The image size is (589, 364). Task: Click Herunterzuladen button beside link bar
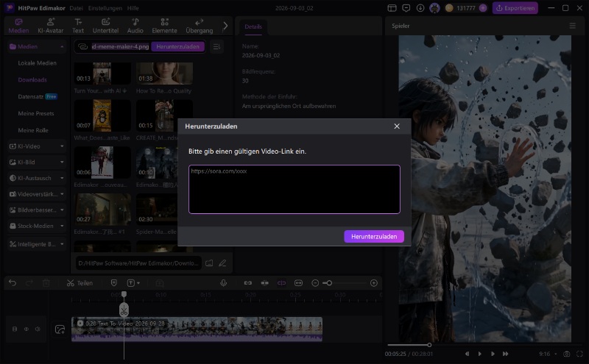click(177, 46)
